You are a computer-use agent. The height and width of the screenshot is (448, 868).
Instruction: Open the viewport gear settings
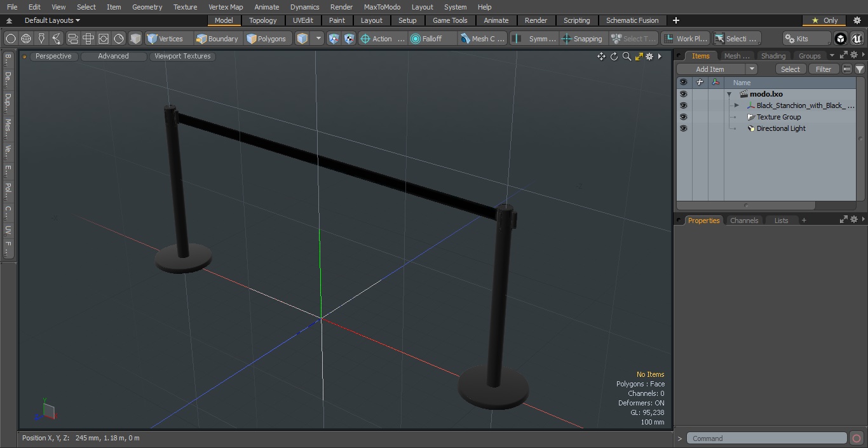[649, 57]
